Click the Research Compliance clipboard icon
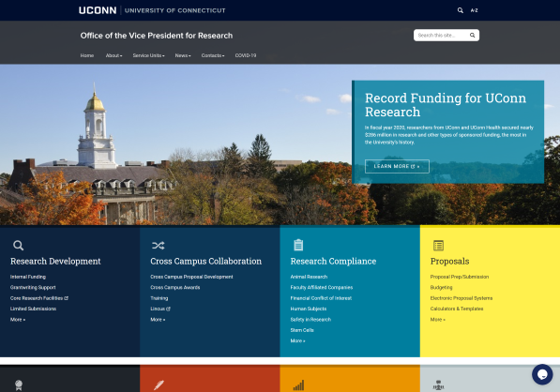This screenshot has height=392, width=560. [x=298, y=245]
